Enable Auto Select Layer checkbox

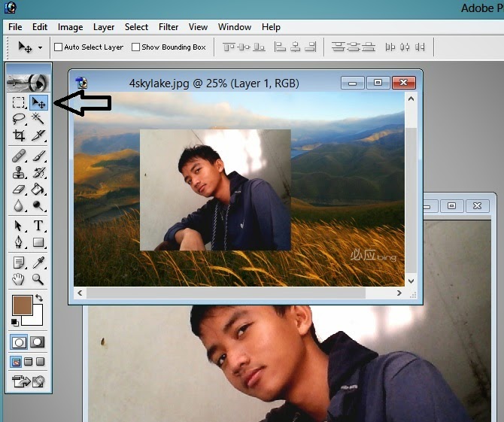[x=58, y=47]
